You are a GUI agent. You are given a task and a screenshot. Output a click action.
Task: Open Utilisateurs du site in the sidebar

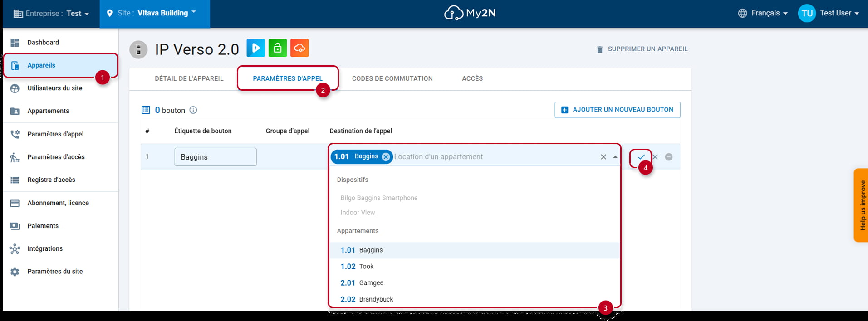pyautogui.click(x=60, y=88)
